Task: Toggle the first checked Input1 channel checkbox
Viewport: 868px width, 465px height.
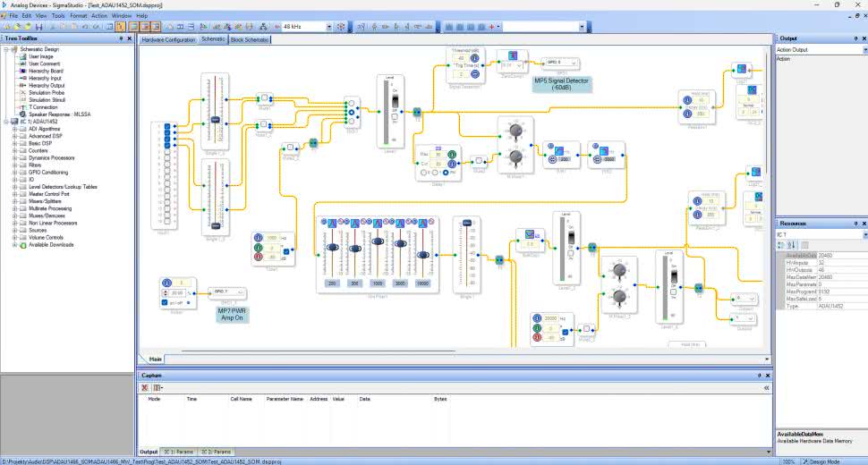Action: point(166,127)
